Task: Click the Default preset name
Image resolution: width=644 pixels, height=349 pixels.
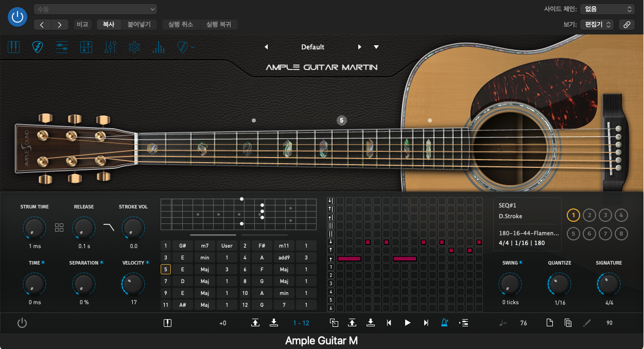Action: (x=312, y=47)
